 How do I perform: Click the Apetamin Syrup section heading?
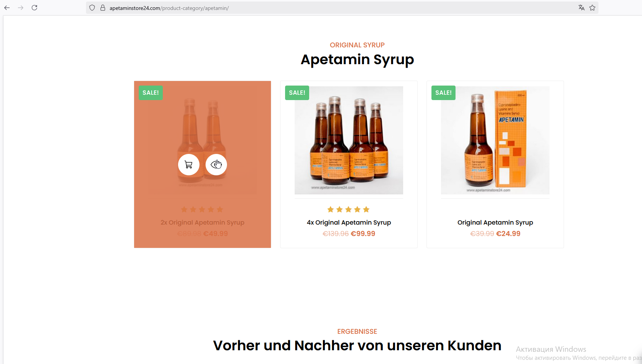click(x=357, y=60)
